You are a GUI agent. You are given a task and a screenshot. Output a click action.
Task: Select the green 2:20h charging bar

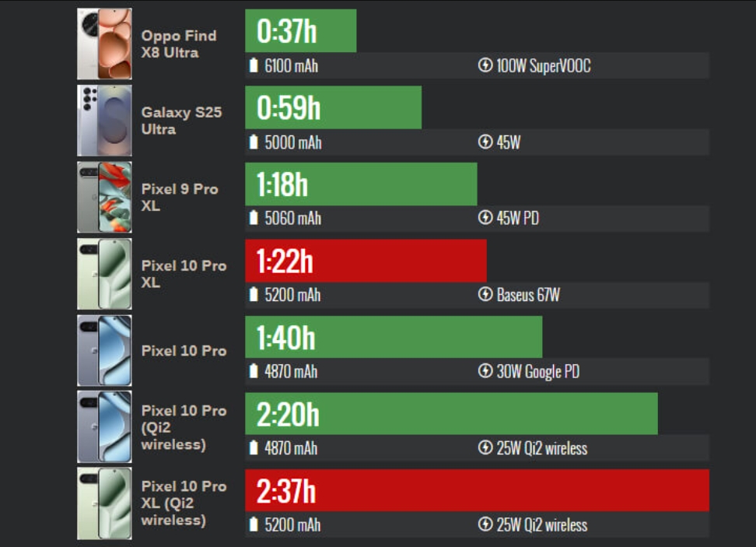(x=451, y=414)
